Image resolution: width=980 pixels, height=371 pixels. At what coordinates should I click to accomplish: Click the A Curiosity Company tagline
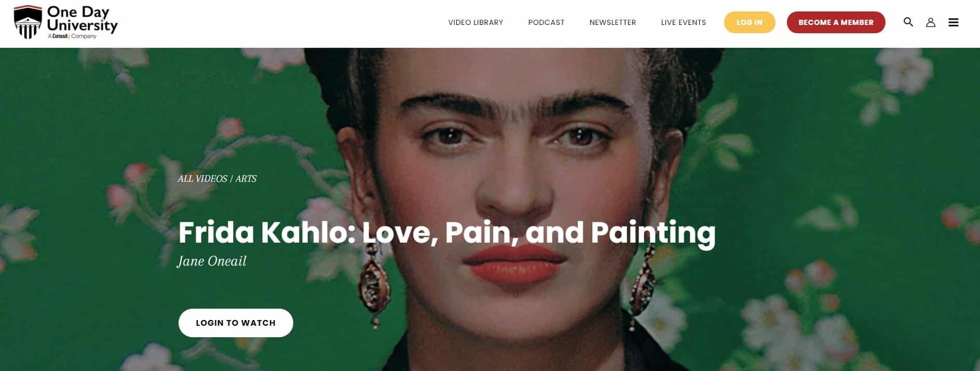click(72, 36)
